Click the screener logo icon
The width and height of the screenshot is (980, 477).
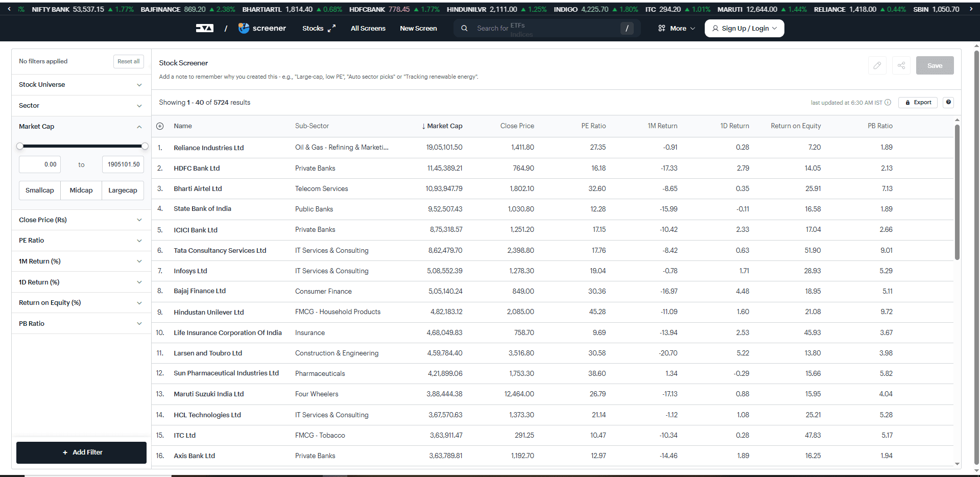click(244, 29)
